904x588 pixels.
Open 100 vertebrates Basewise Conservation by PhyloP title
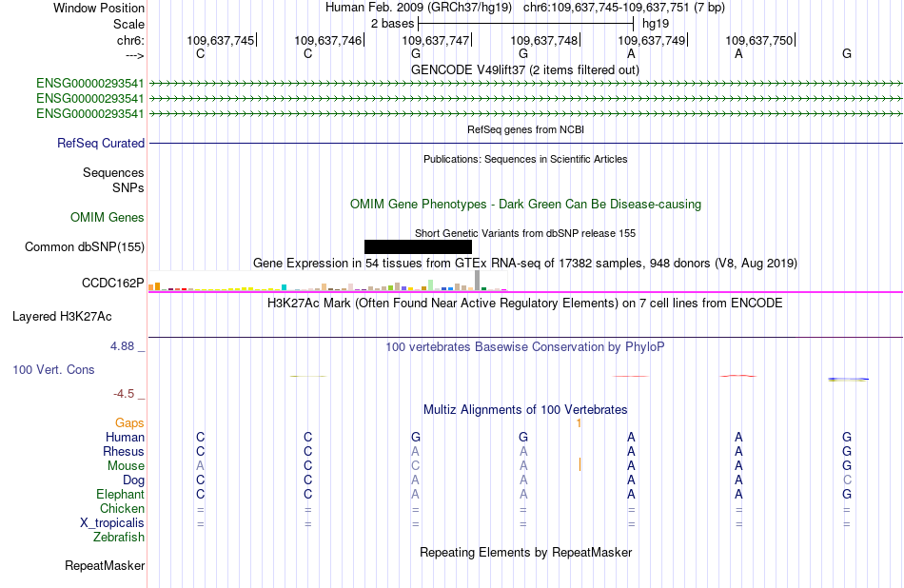pyautogui.click(x=524, y=347)
